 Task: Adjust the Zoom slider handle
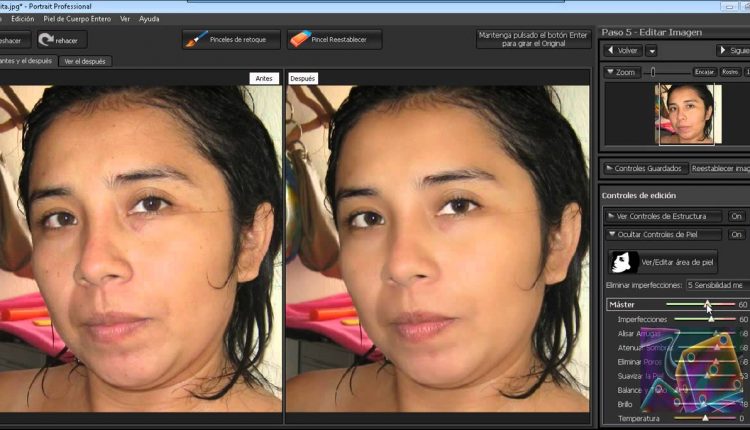click(x=653, y=72)
